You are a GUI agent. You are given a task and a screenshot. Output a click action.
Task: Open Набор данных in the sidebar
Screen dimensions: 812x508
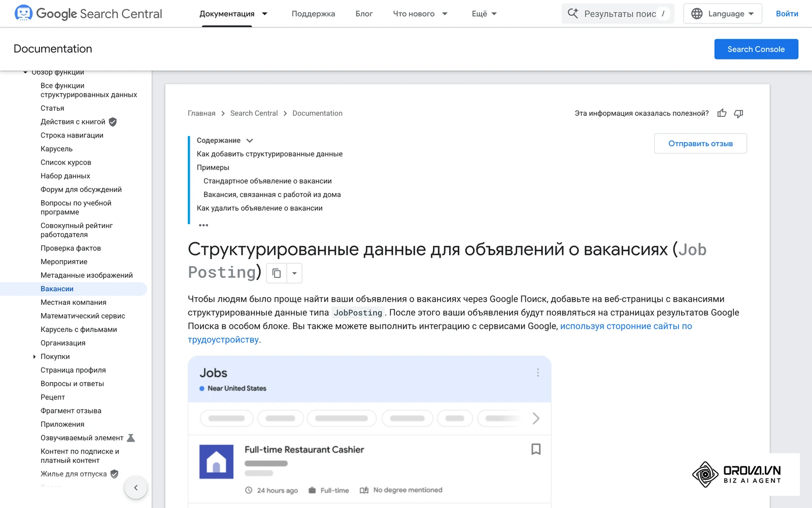[65, 176]
